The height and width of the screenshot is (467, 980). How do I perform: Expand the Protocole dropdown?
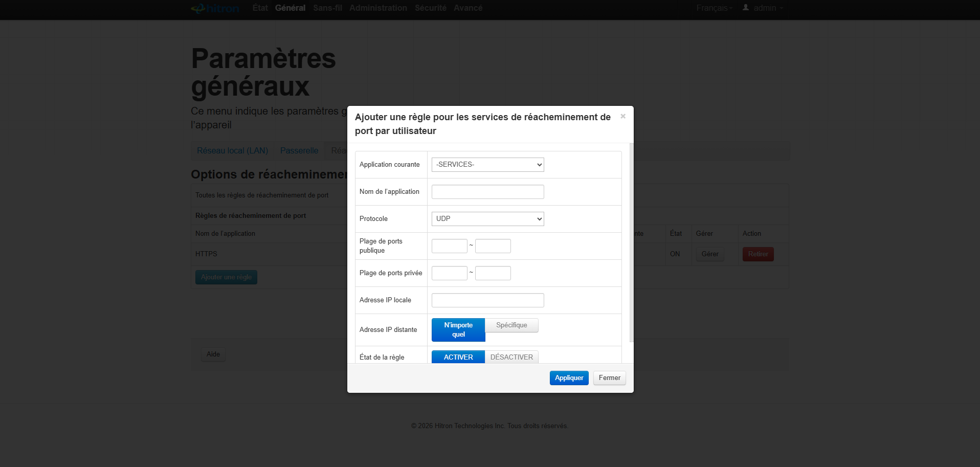(487, 219)
